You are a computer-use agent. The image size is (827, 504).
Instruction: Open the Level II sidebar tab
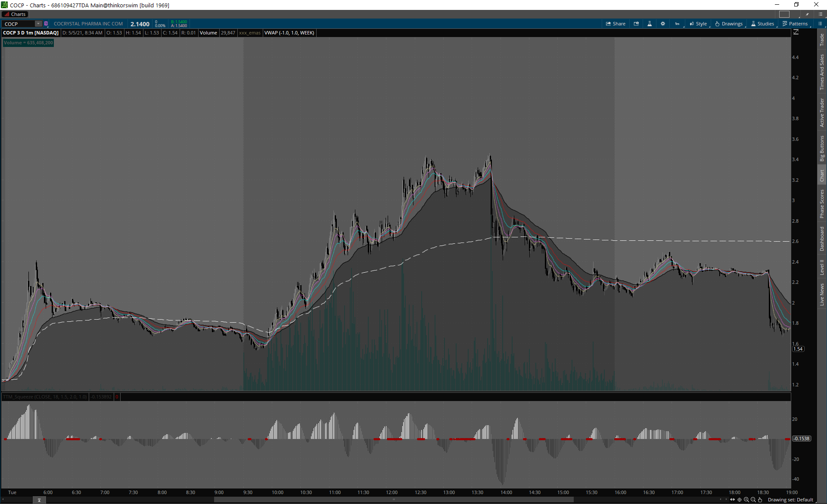point(822,267)
